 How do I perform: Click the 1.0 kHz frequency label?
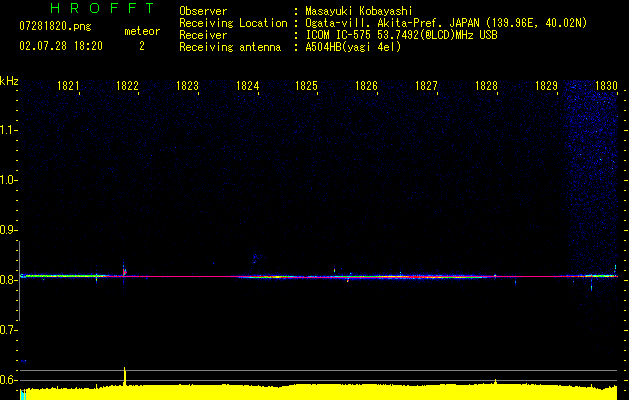[x=8, y=180]
